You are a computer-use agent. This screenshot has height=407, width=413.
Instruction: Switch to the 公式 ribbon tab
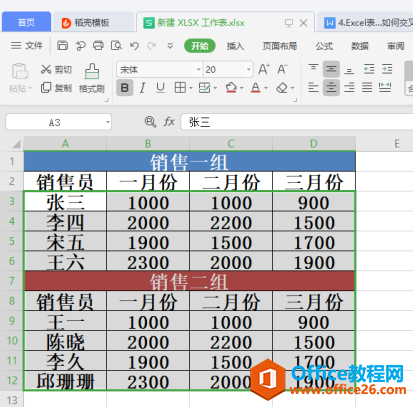(324, 46)
